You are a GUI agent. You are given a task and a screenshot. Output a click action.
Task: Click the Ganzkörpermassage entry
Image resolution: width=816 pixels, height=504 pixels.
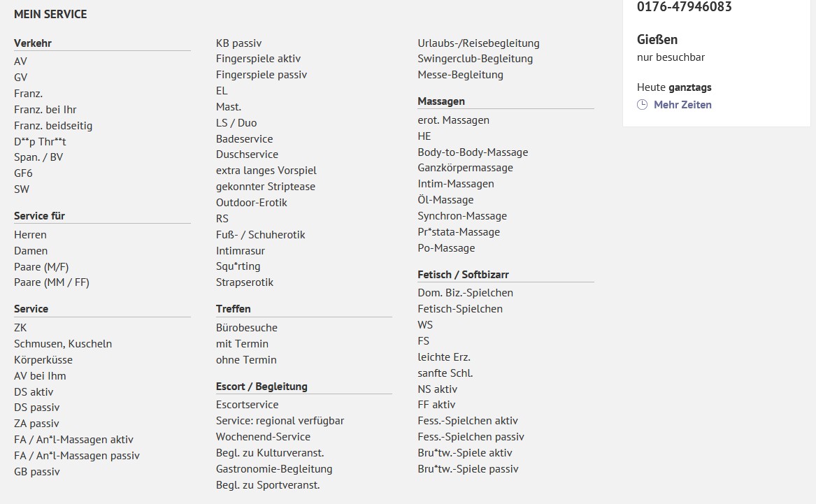click(465, 168)
